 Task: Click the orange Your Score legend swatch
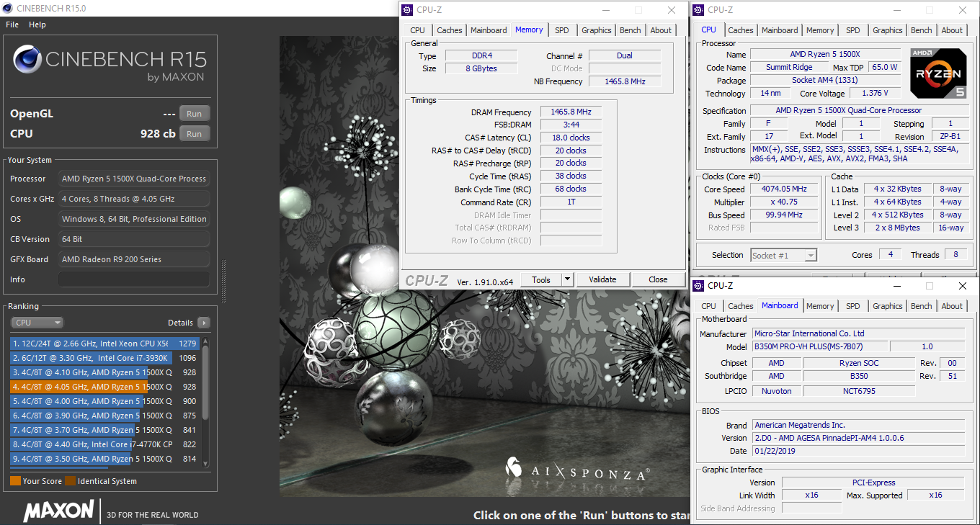point(15,481)
